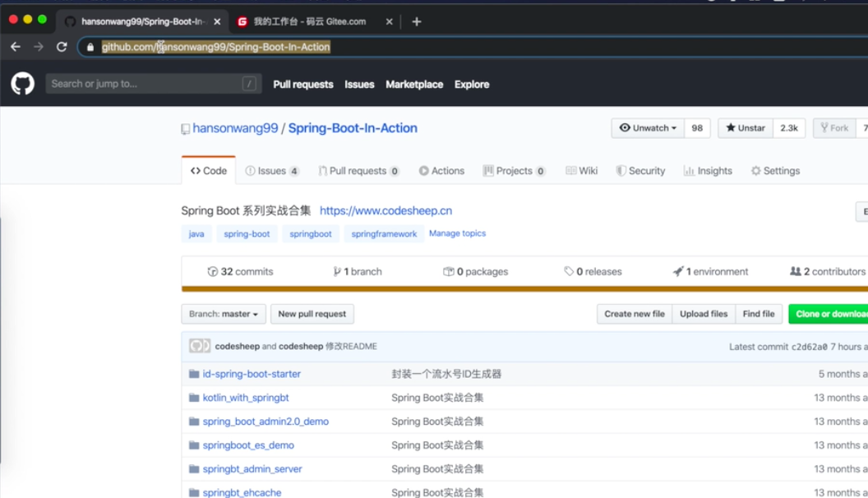Open the Security tab

[640, 171]
